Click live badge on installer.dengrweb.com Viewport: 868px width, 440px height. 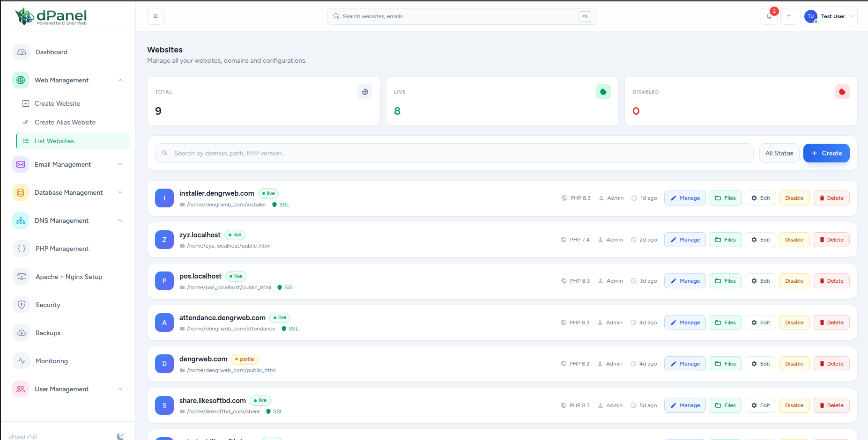tap(268, 193)
